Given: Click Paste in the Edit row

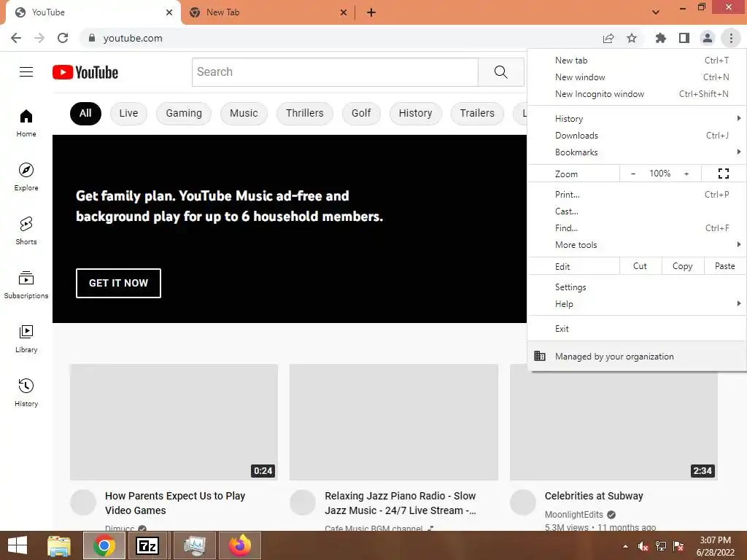Looking at the screenshot, I should (724, 266).
